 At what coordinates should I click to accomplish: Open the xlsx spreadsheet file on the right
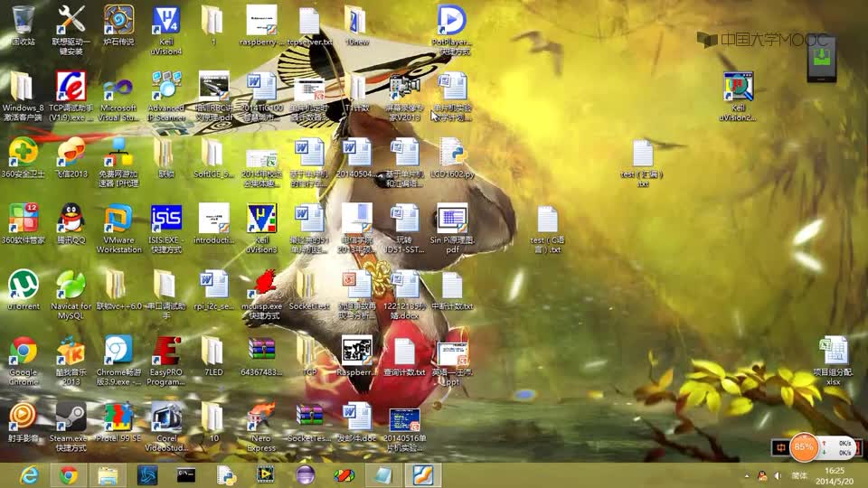[833, 361]
